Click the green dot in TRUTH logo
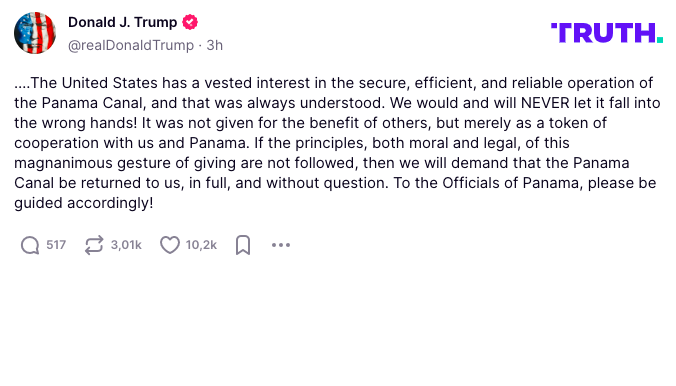The width and height of the screenshot is (676, 386). pyautogui.click(x=660, y=40)
